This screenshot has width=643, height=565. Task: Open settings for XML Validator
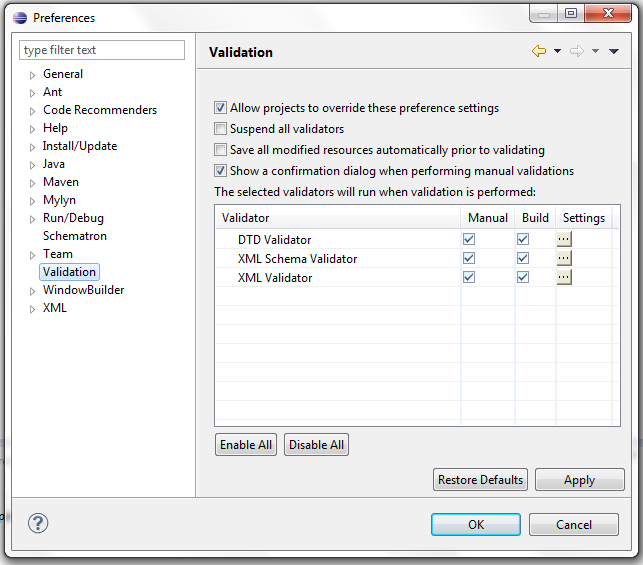564,277
